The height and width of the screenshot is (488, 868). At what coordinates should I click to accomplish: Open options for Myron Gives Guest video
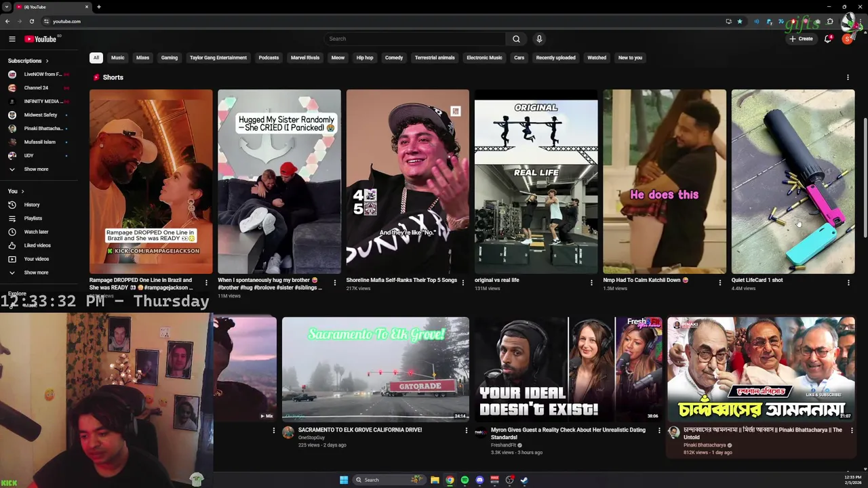click(659, 430)
